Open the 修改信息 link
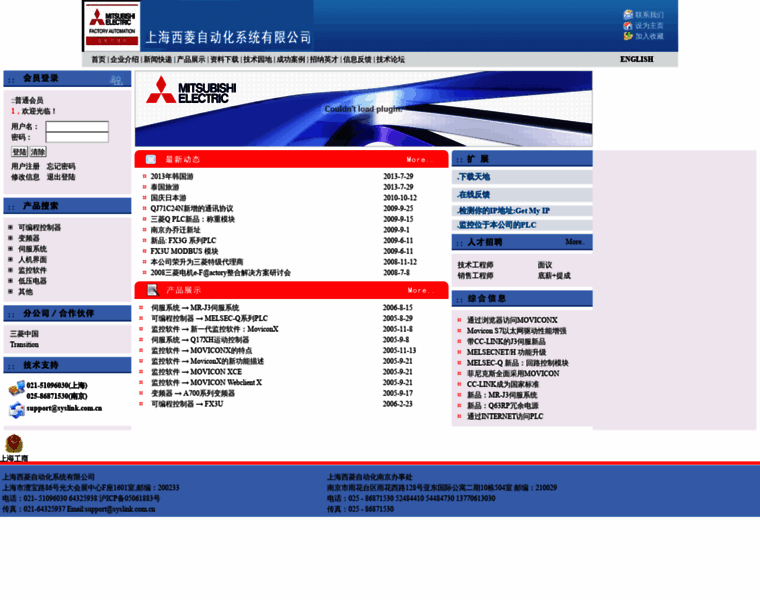Viewport: 760px width, 600px height. pos(25,177)
